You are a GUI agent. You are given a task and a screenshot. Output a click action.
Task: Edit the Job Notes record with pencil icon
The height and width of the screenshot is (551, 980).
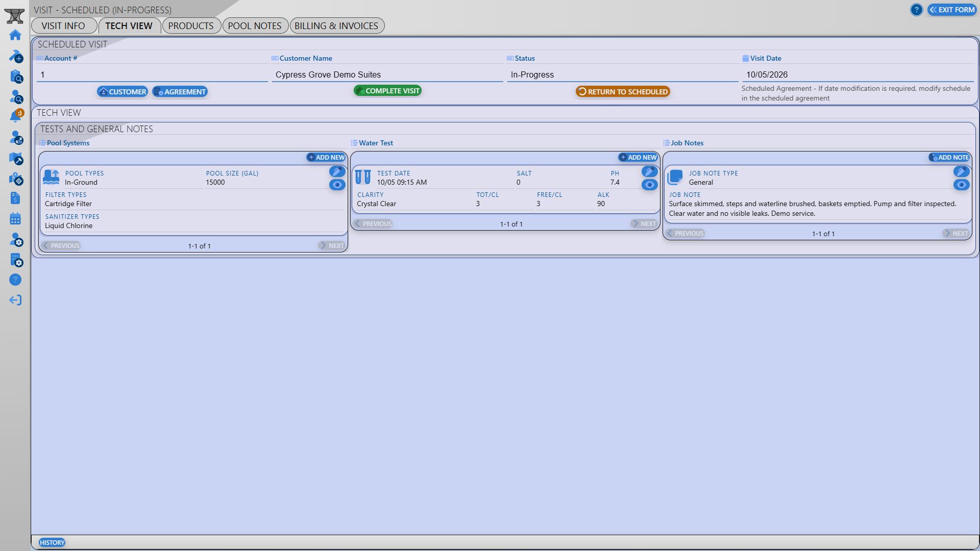(961, 171)
